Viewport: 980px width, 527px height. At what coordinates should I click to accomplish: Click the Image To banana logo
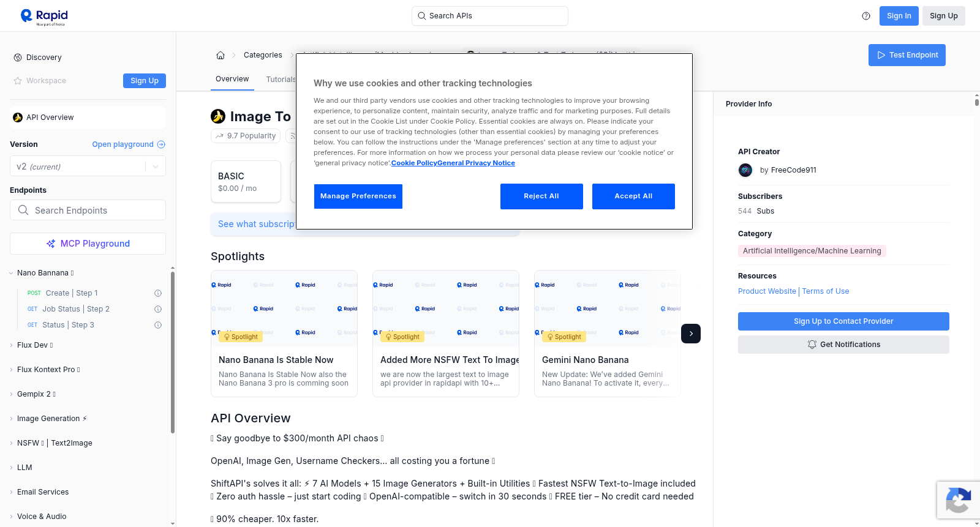tap(218, 116)
